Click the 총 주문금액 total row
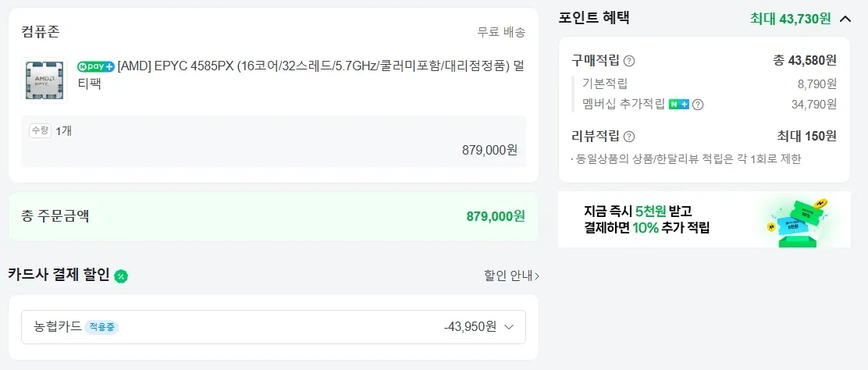Image resolution: width=868 pixels, height=370 pixels. [273, 216]
